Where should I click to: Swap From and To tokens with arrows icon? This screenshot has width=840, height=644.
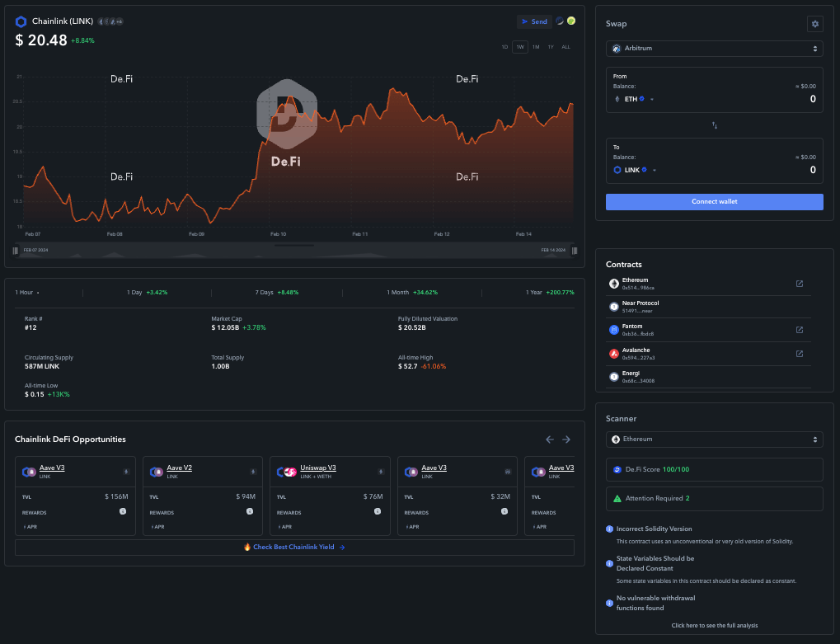click(715, 125)
